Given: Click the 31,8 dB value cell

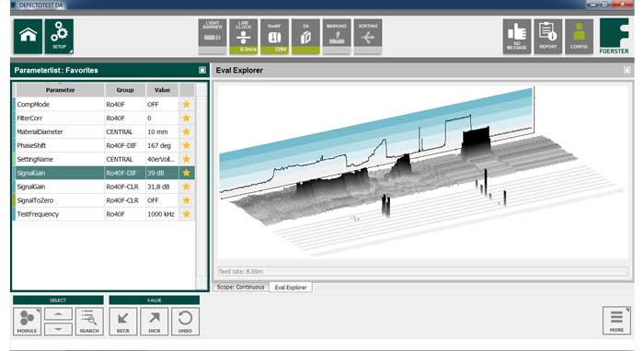Looking at the screenshot, I should point(162,187).
